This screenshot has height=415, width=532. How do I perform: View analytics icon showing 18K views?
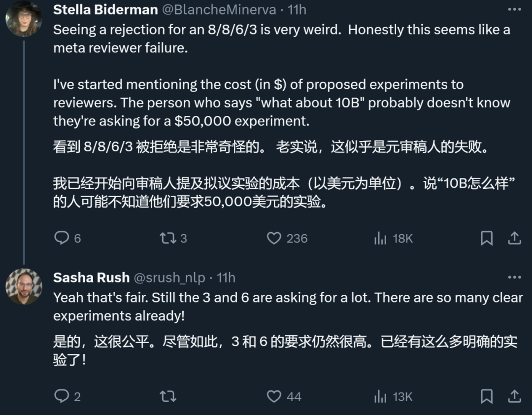pyautogui.click(x=380, y=238)
